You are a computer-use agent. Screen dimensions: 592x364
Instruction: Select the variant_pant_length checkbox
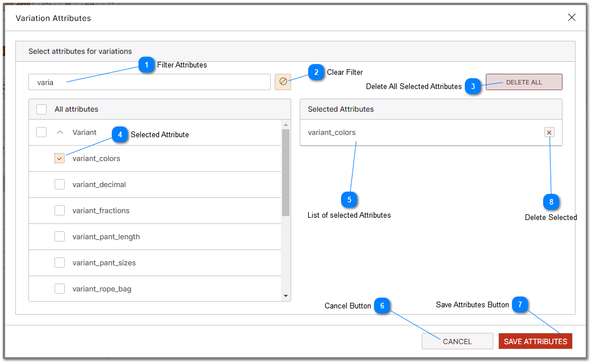(59, 236)
